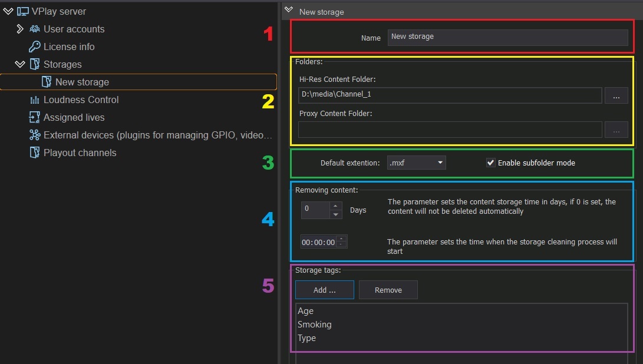Click the storage Name input field
Viewport: 643px width, 364px height.
click(x=507, y=37)
